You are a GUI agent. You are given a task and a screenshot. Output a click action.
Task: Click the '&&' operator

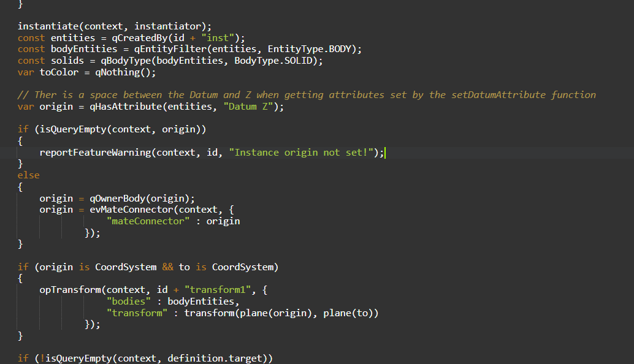[x=168, y=267]
